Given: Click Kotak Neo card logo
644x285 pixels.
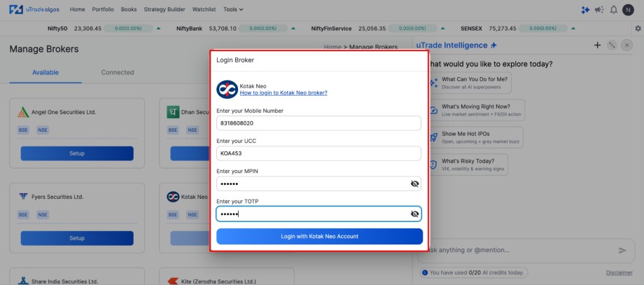Looking at the screenshot, I should [173, 197].
